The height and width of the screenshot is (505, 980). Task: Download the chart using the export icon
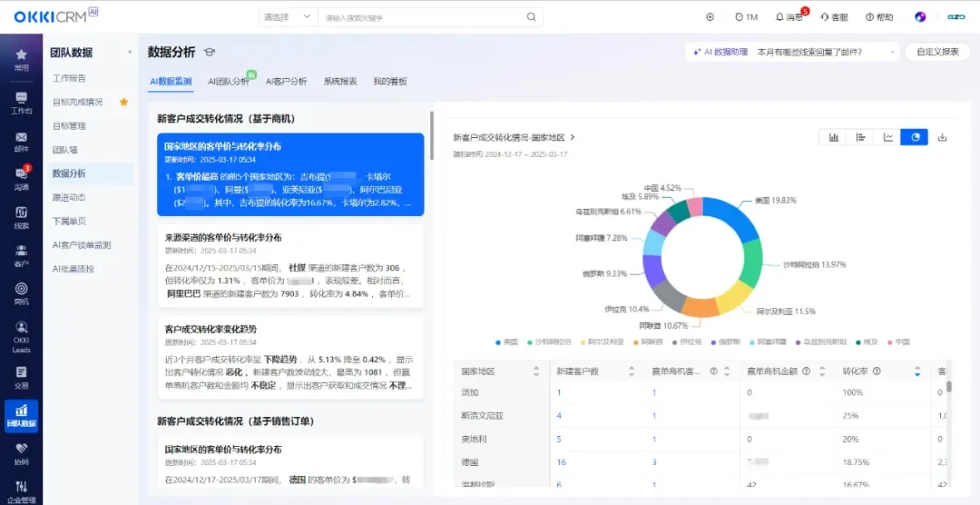click(942, 137)
